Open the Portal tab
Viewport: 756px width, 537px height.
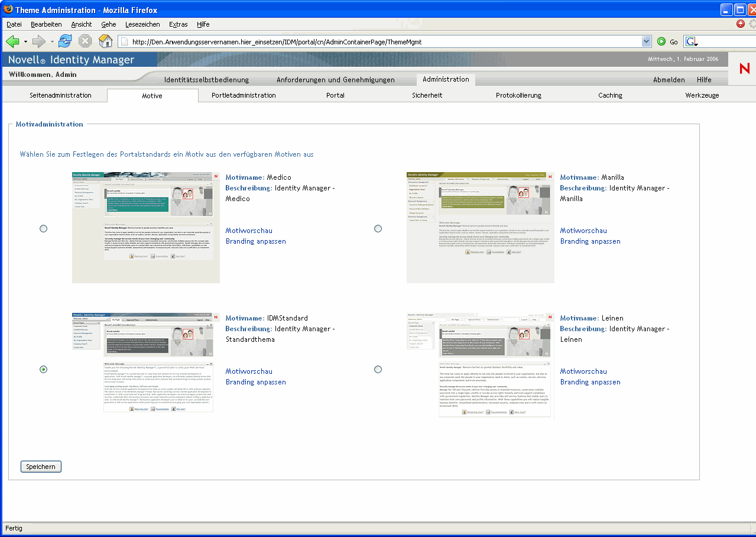pyautogui.click(x=335, y=95)
